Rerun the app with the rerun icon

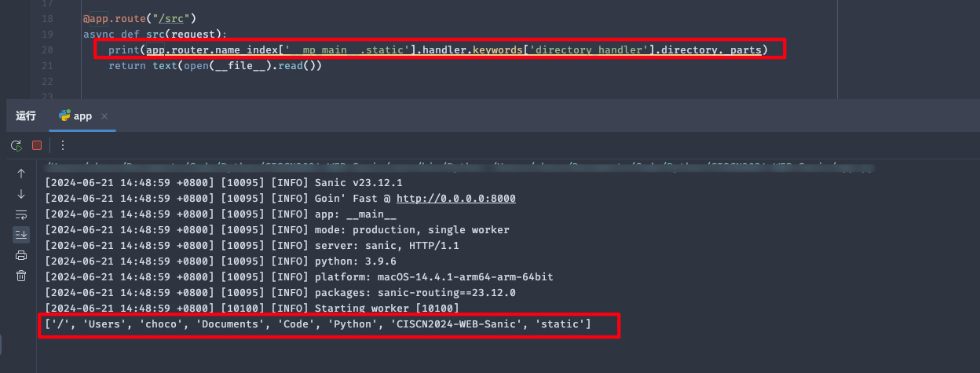tap(16, 145)
